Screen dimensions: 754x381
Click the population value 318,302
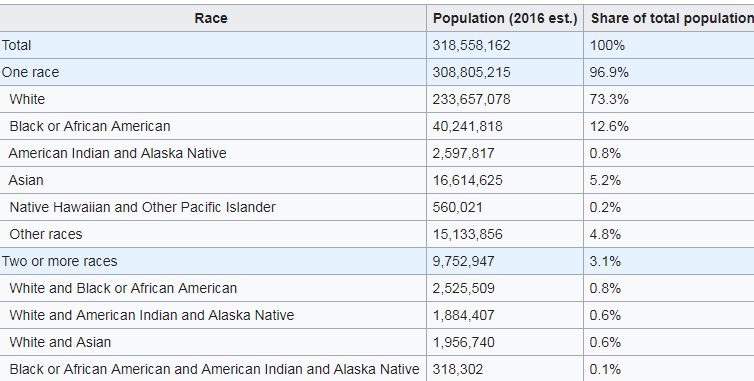coord(457,368)
